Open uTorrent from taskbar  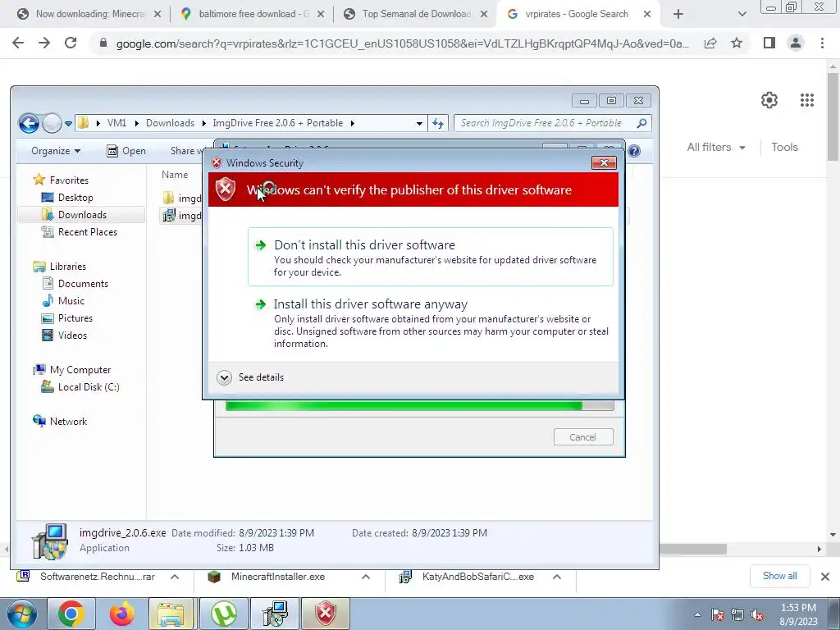tap(224, 614)
